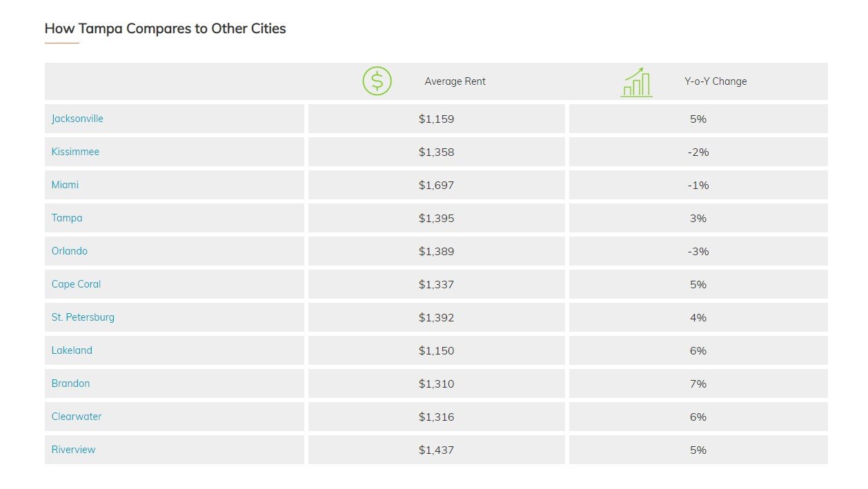Open the Jacksonville city link
The image size is (868, 489).
pos(77,119)
